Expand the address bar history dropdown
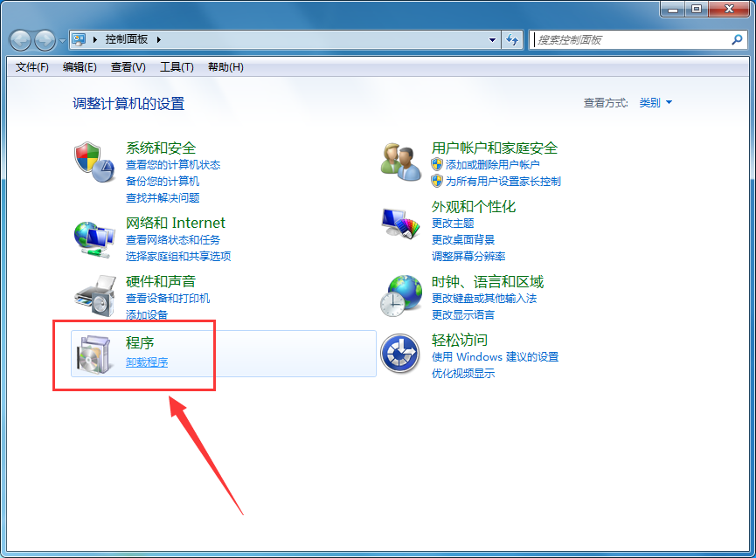Viewport: 756px width, 558px height. 492,39
